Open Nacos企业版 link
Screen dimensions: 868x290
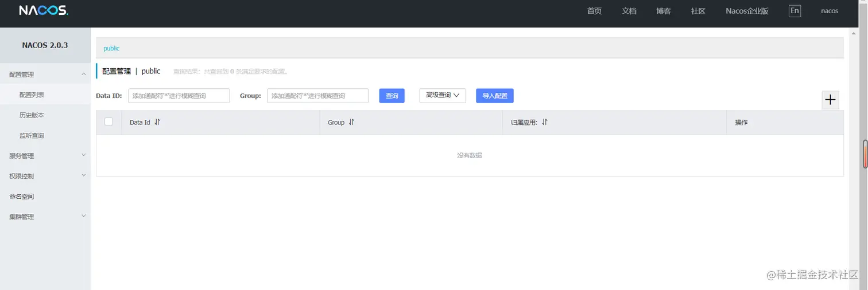coord(747,11)
